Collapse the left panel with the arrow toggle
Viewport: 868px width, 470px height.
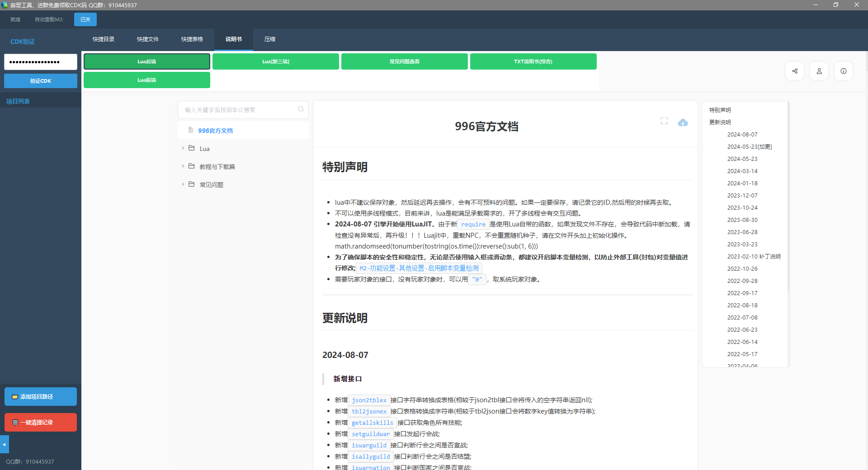(x=5, y=444)
